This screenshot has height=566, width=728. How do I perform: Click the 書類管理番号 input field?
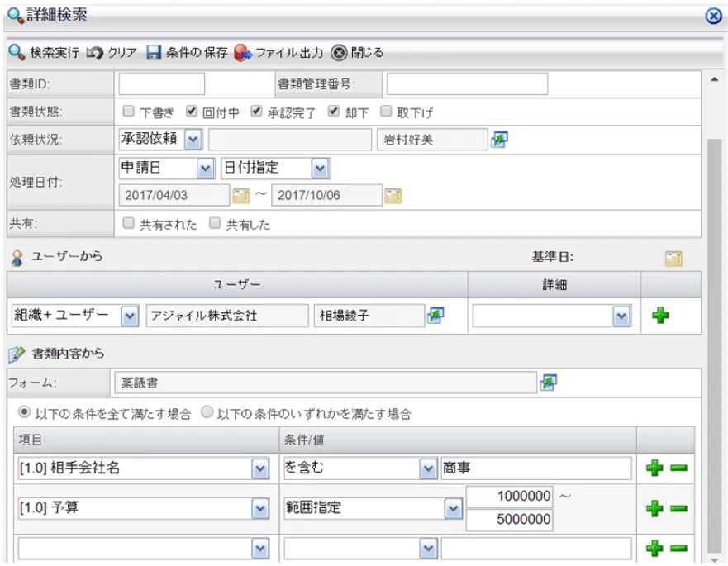click(x=467, y=84)
